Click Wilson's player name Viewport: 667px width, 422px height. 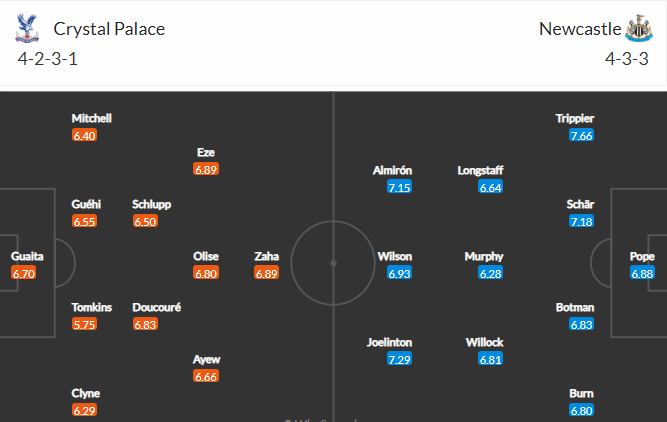(395, 256)
